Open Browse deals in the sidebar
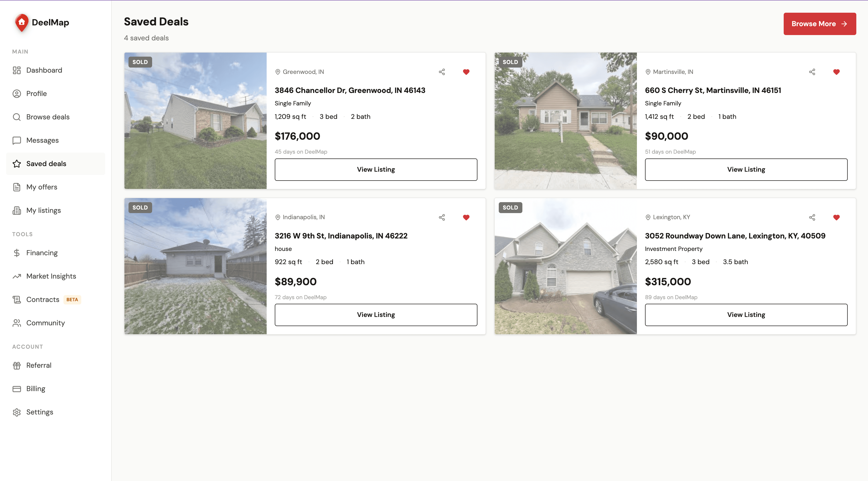Screen dimensions: 868x481 (x=56, y=117)
